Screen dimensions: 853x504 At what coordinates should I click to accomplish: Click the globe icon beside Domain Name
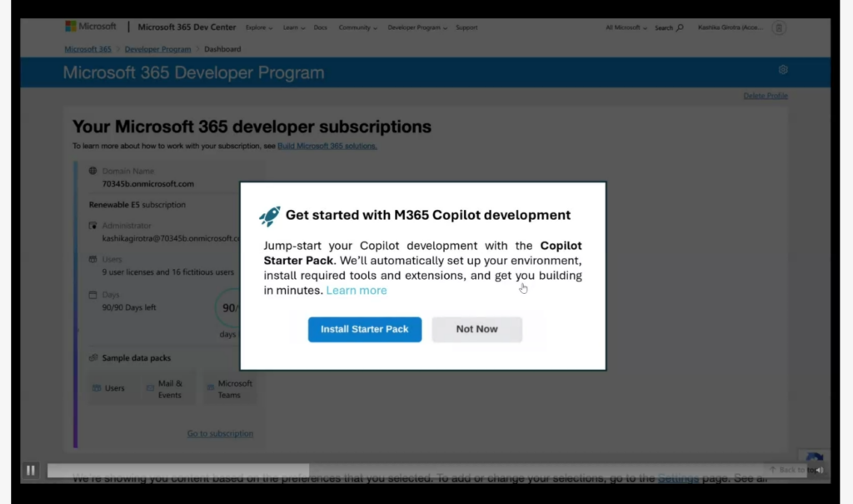point(93,171)
